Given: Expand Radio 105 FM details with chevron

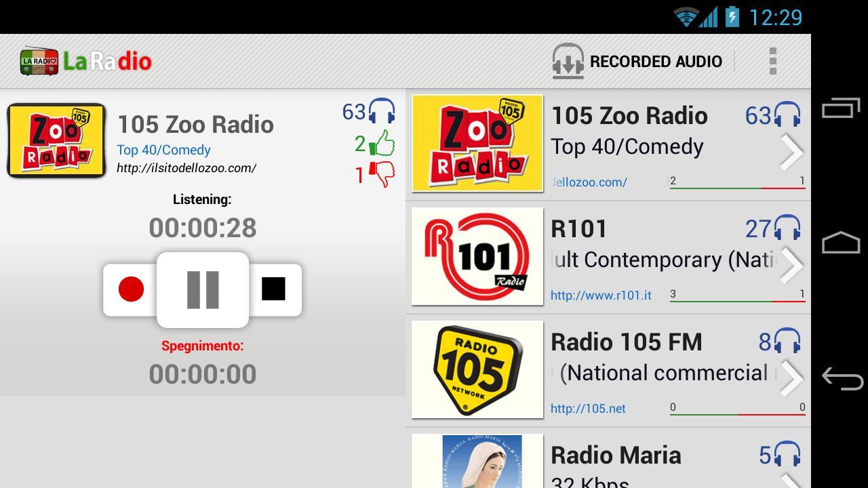Looking at the screenshot, I should [791, 379].
